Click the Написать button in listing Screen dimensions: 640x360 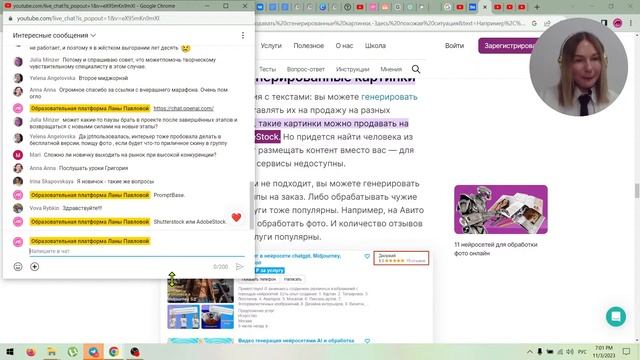[293, 279]
